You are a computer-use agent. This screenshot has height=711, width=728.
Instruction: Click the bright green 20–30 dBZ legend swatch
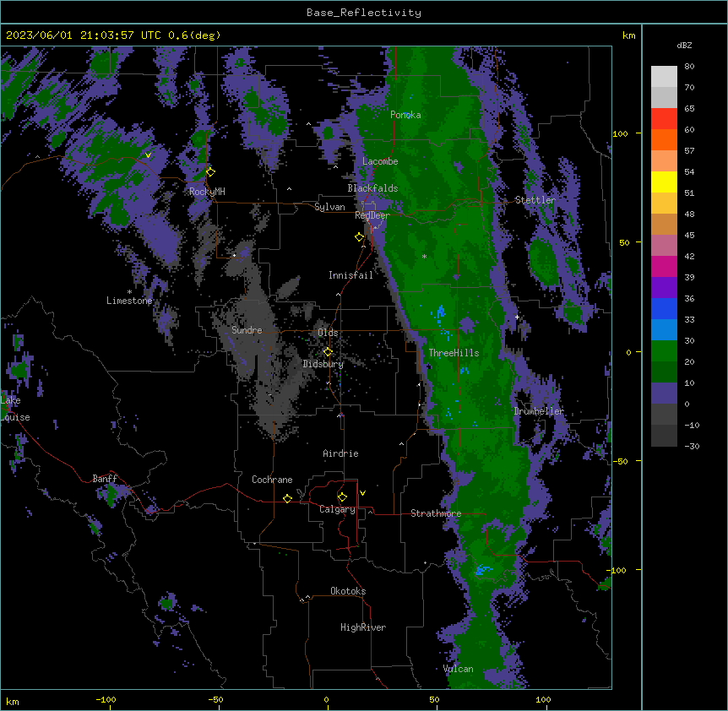point(664,351)
